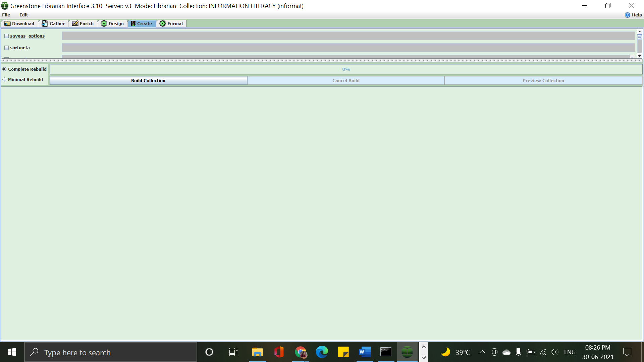Click the saveas_options text field
The width and height of the screenshot is (644, 362).
point(348,36)
